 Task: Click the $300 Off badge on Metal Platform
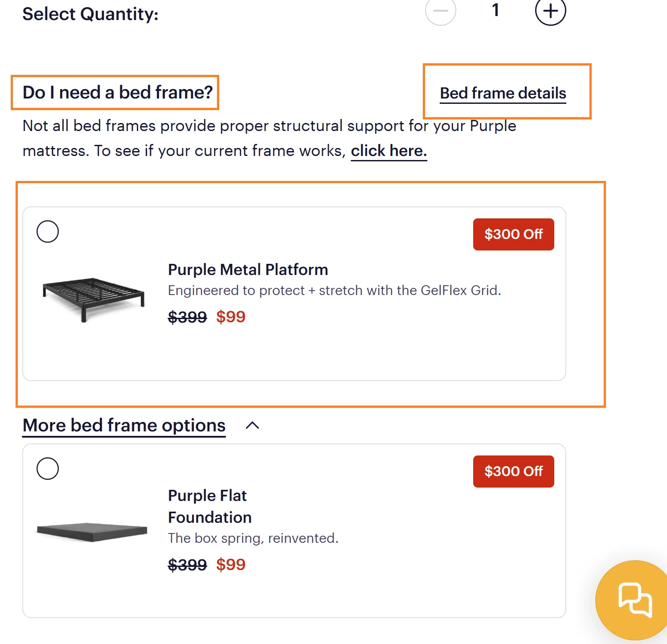(x=513, y=234)
